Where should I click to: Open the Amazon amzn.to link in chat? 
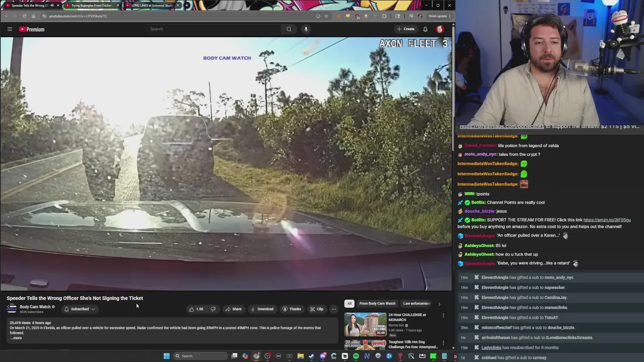coord(607,220)
